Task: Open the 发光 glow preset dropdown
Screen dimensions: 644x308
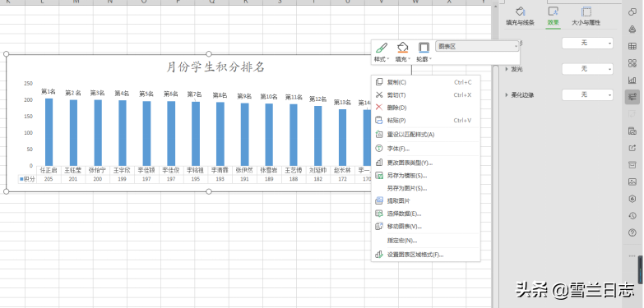Action: pos(587,69)
